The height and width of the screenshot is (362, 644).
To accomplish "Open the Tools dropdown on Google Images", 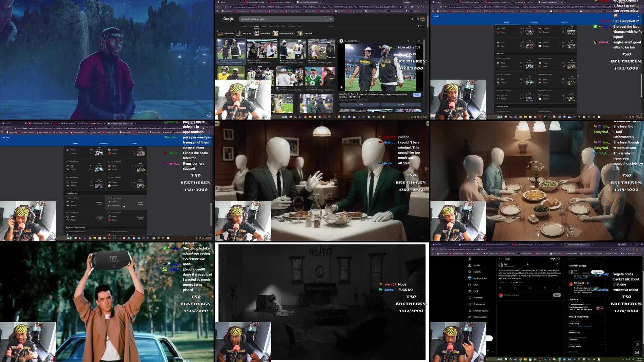I will pyautogui.click(x=331, y=26).
